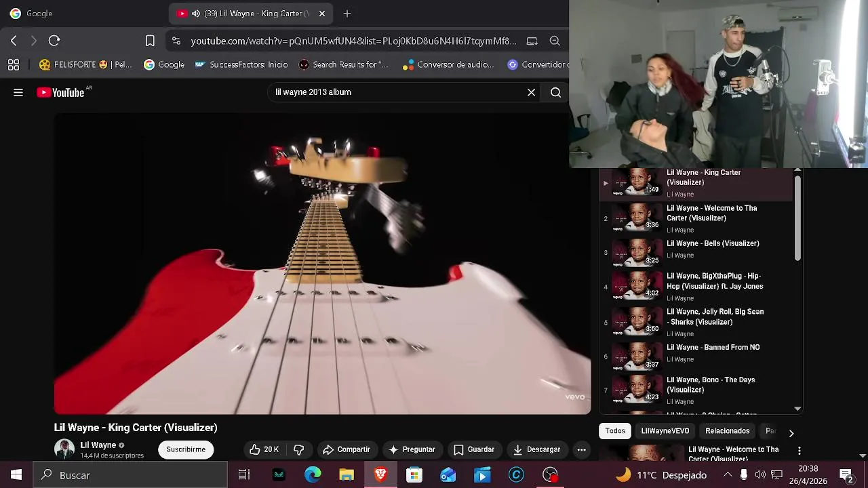Select the Relacionados filter chip
868x488 pixels.
pyautogui.click(x=727, y=431)
